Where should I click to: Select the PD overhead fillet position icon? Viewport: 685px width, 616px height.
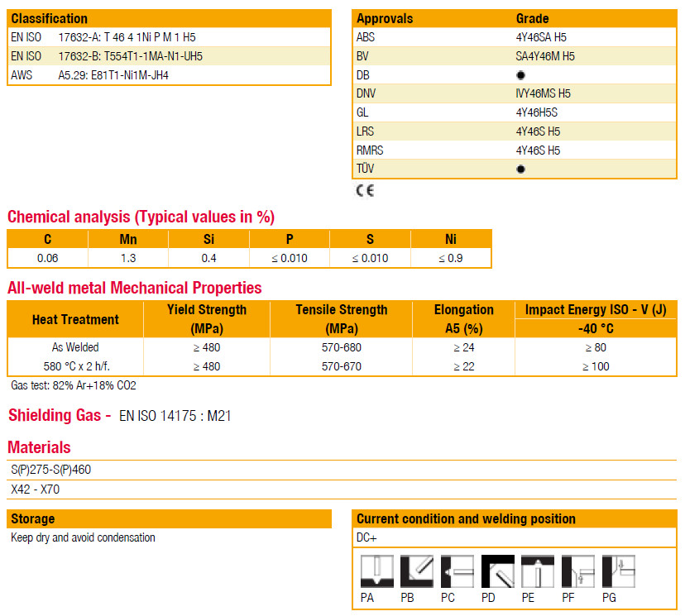click(497, 571)
